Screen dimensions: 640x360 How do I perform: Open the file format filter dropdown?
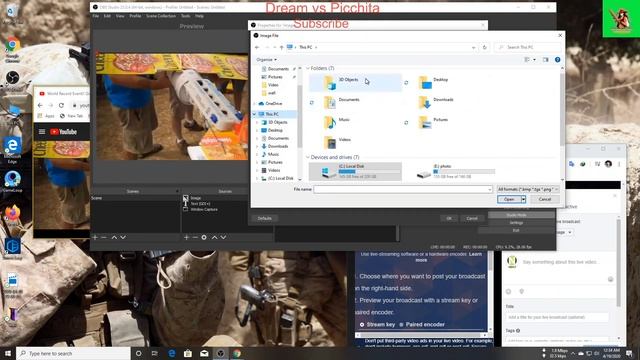coord(528,189)
